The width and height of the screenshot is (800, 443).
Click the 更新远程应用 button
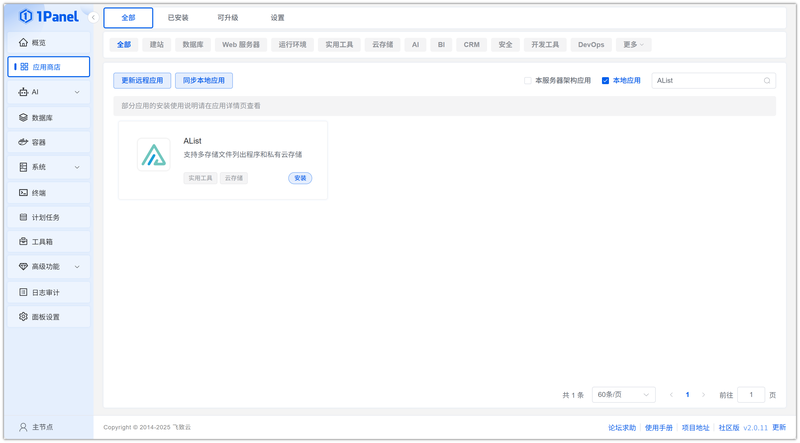tap(142, 81)
